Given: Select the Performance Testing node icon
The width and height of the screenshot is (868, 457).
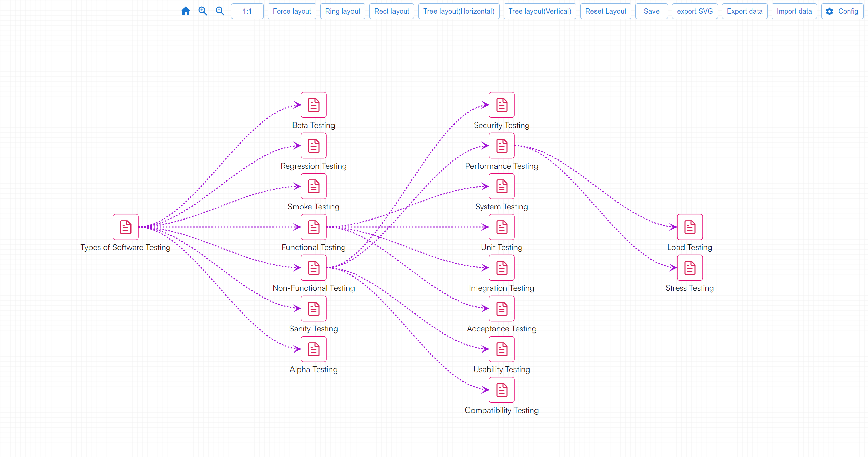Looking at the screenshot, I should [502, 146].
